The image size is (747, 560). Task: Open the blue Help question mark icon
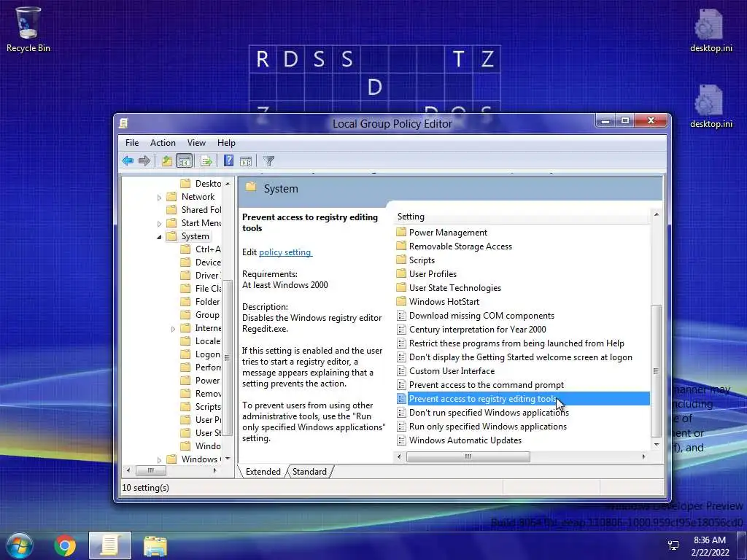point(228,160)
